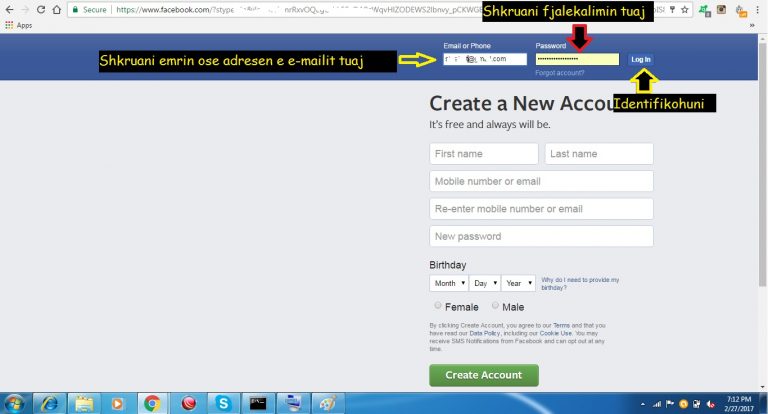The image size is (768, 414).
Task: Switch to Google Chrome in taskbar
Action: click(x=152, y=403)
